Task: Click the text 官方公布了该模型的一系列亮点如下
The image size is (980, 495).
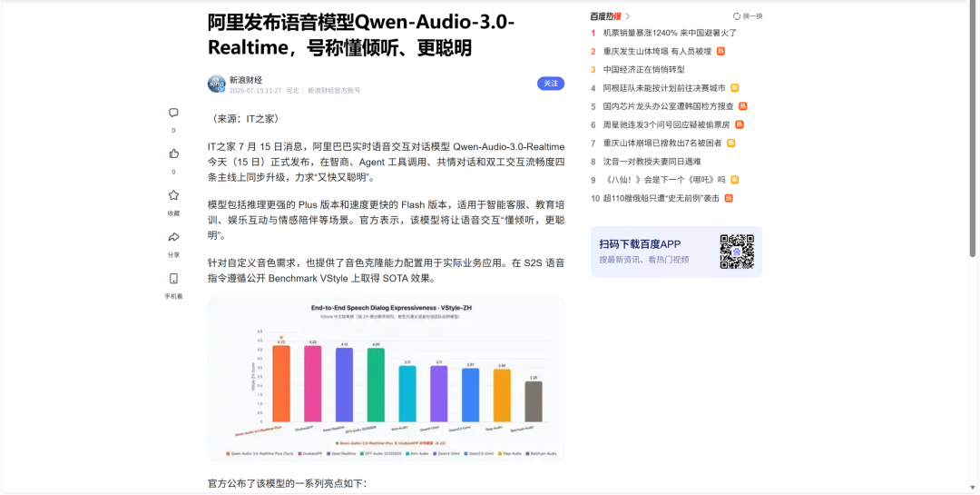Action: [x=288, y=484]
